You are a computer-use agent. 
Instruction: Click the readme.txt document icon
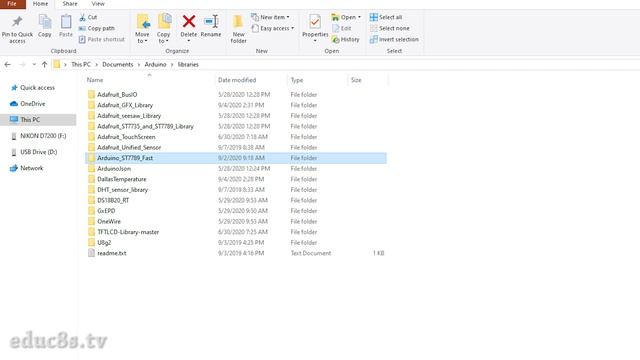91,253
